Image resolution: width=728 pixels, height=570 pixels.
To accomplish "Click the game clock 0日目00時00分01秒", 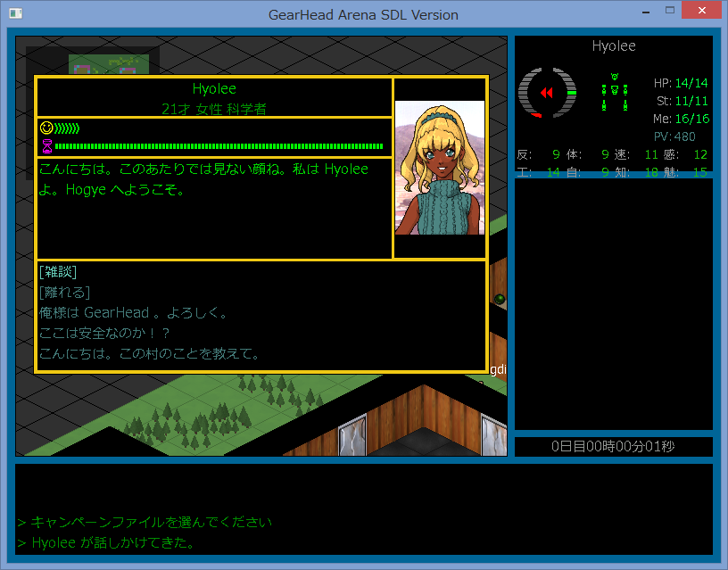I will click(613, 447).
